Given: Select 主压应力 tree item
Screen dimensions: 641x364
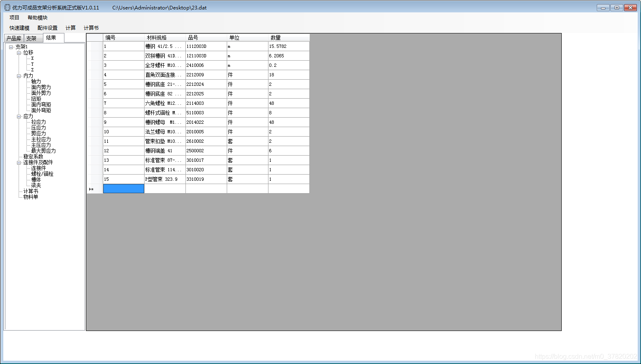Looking at the screenshot, I should [41, 145].
